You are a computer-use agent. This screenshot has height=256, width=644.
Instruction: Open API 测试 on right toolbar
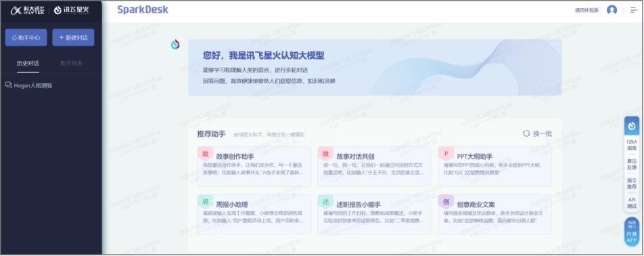pos(632,202)
